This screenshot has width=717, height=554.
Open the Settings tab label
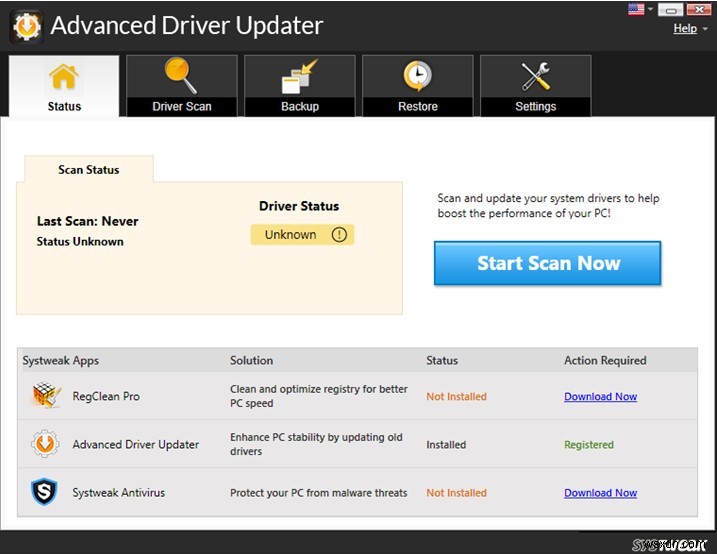(535, 107)
